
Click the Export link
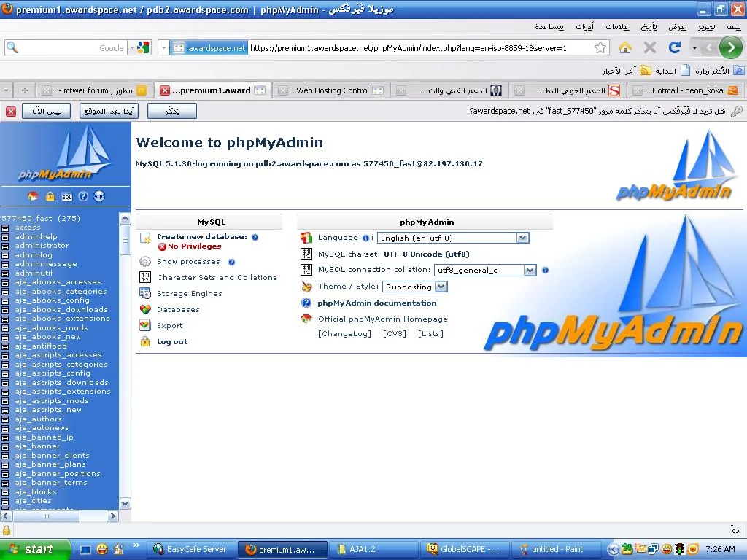[169, 325]
